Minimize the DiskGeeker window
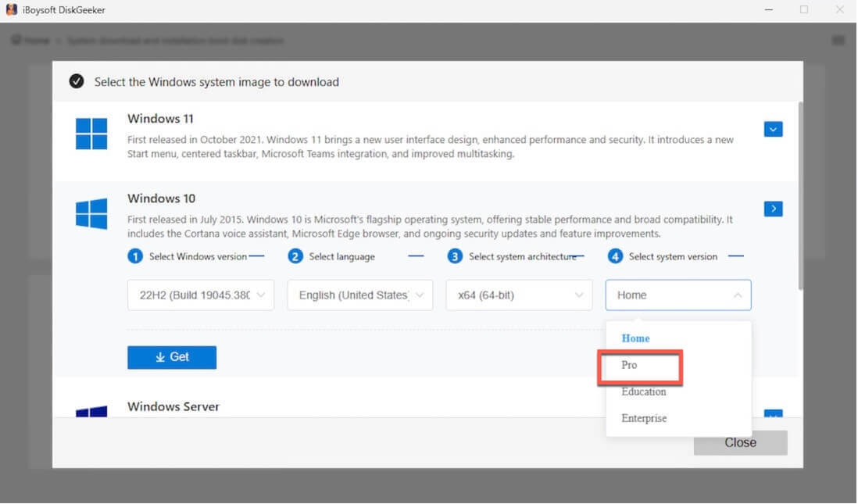Viewport: 858px width, 504px height. click(x=769, y=10)
